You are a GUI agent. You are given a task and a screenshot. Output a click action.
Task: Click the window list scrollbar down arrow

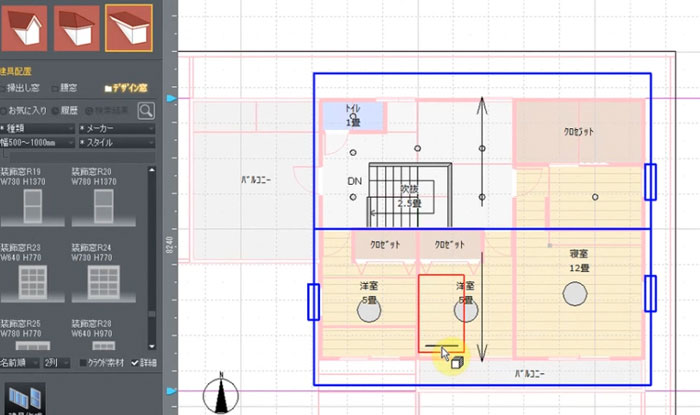pos(151,345)
